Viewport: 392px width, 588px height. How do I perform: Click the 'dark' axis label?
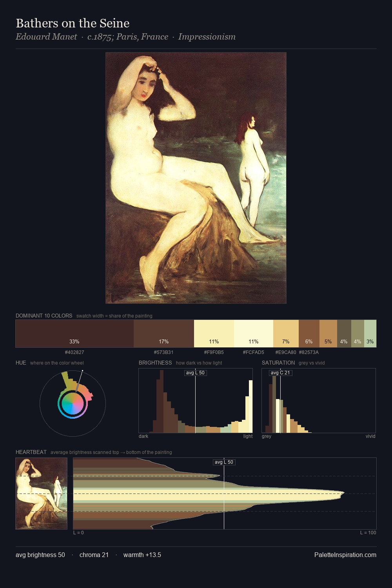(x=143, y=436)
